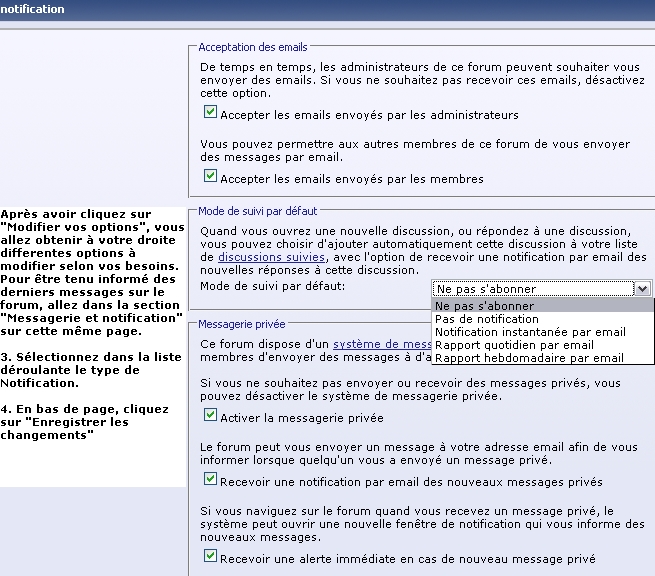This screenshot has width=655, height=576.
Task: Select Notification instantanée par email option
Action: pos(530,332)
